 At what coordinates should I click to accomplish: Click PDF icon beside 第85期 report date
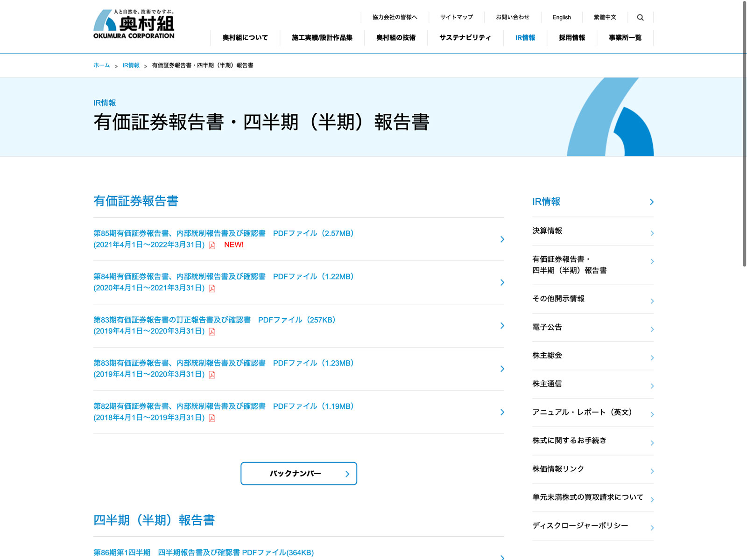click(212, 245)
